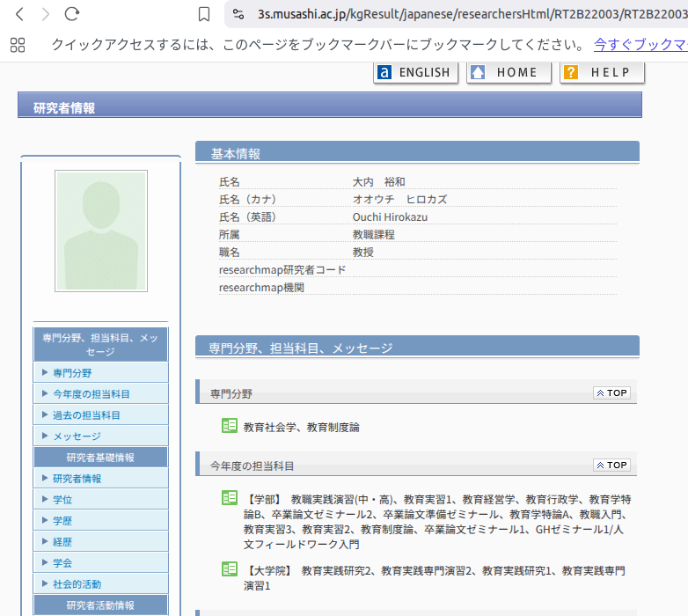Go to HOME page button
This screenshot has width=688, height=616.
(x=509, y=73)
